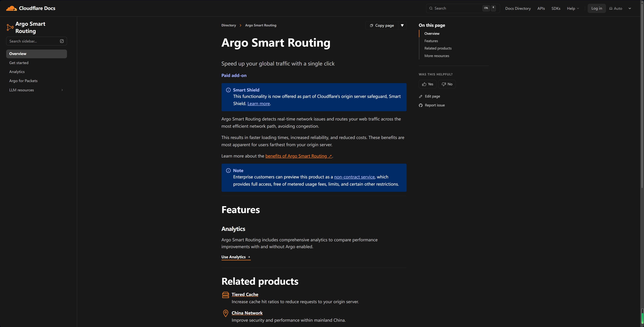Click the thumbs-up Yes feedback button

coord(427,84)
